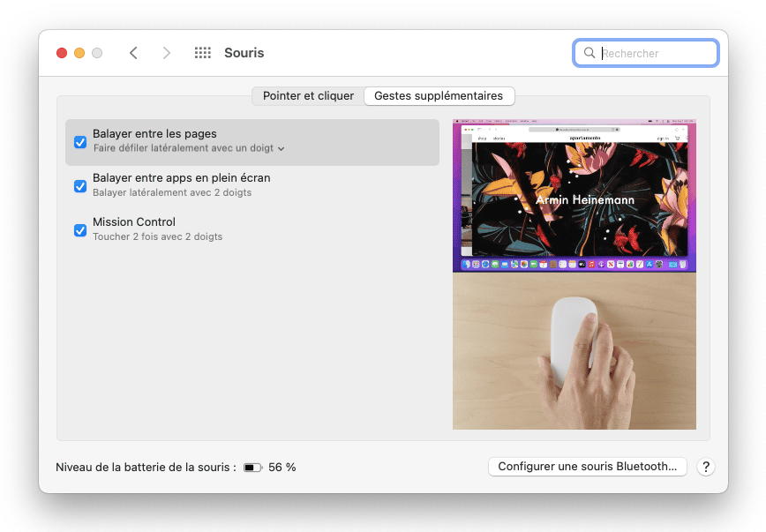Image resolution: width=766 pixels, height=532 pixels.
Task: Select the Mission Control gesture label
Action: click(134, 222)
